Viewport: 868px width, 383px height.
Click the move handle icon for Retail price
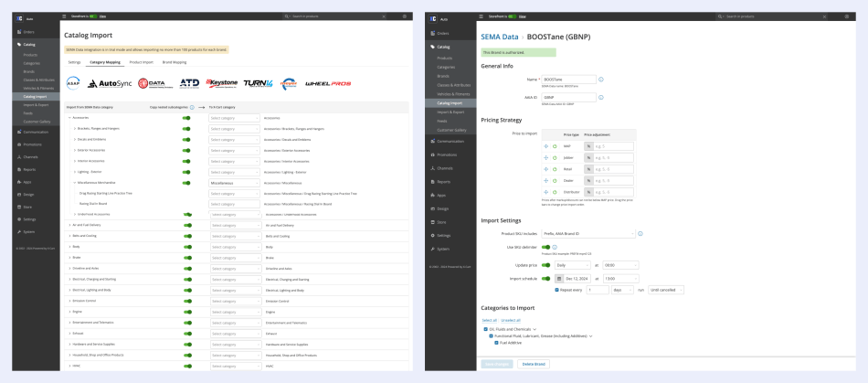click(546, 169)
